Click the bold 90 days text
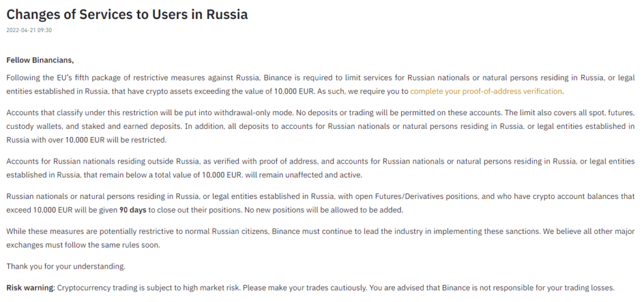Image resolution: width=644 pixels, height=302 pixels. click(133, 210)
